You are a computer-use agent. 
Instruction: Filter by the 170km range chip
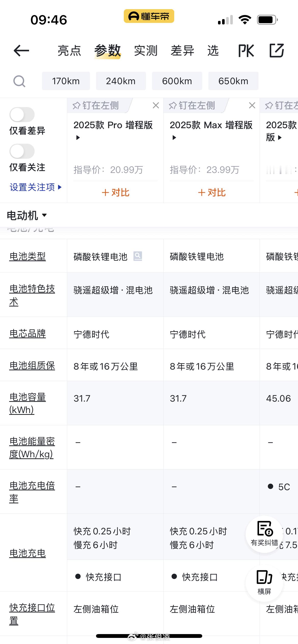(x=66, y=81)
